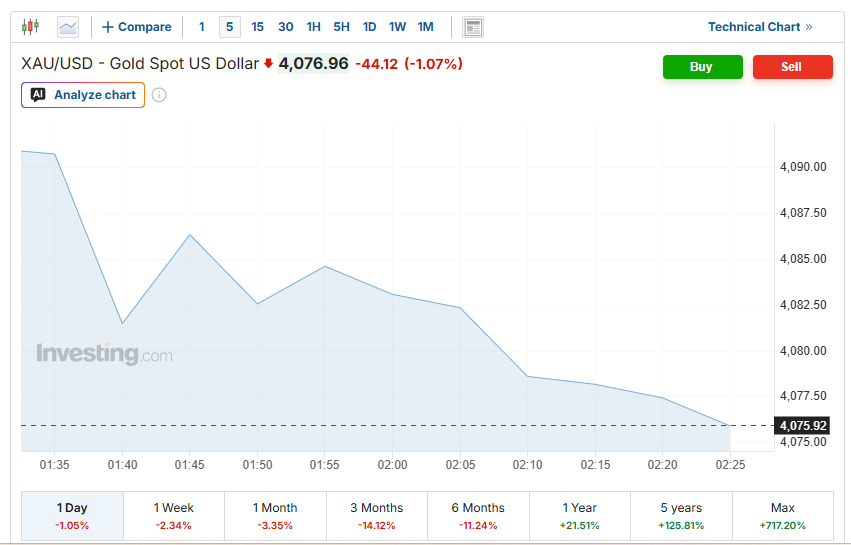851x545 pixels.
Task: Select the 5H interval
Action: click(x=341, y=27)
